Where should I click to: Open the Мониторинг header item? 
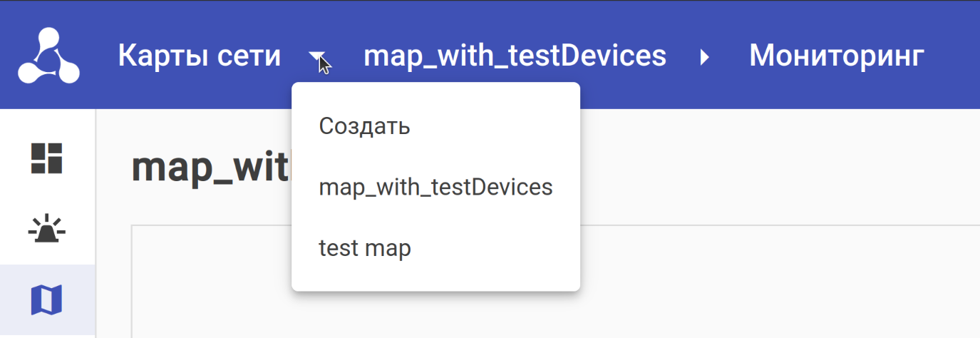point(837,56)
